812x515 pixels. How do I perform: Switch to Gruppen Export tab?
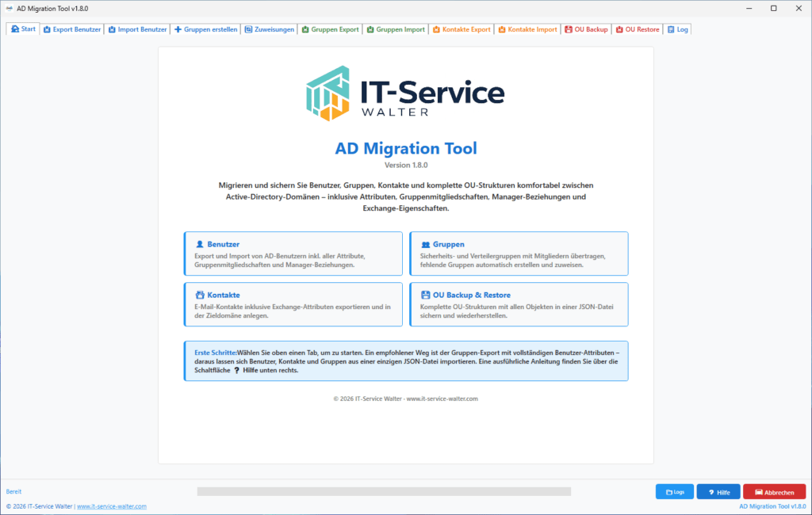(330, 29)
